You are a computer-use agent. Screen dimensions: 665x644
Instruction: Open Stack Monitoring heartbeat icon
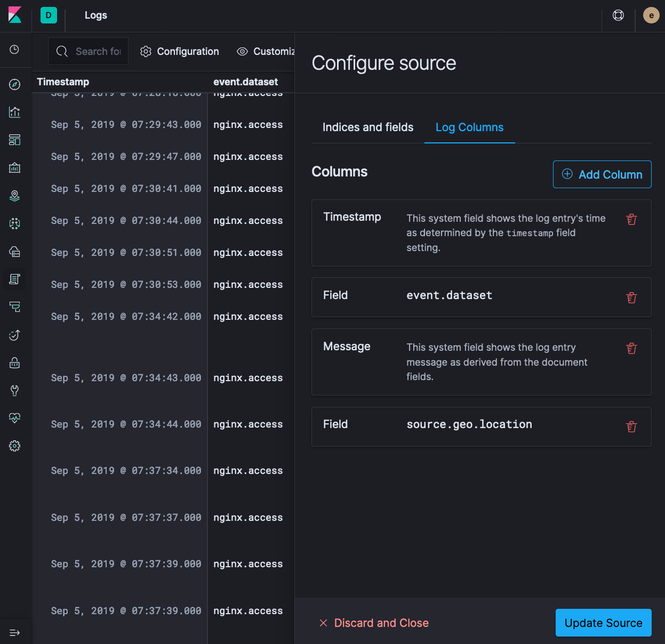point(14,418)
